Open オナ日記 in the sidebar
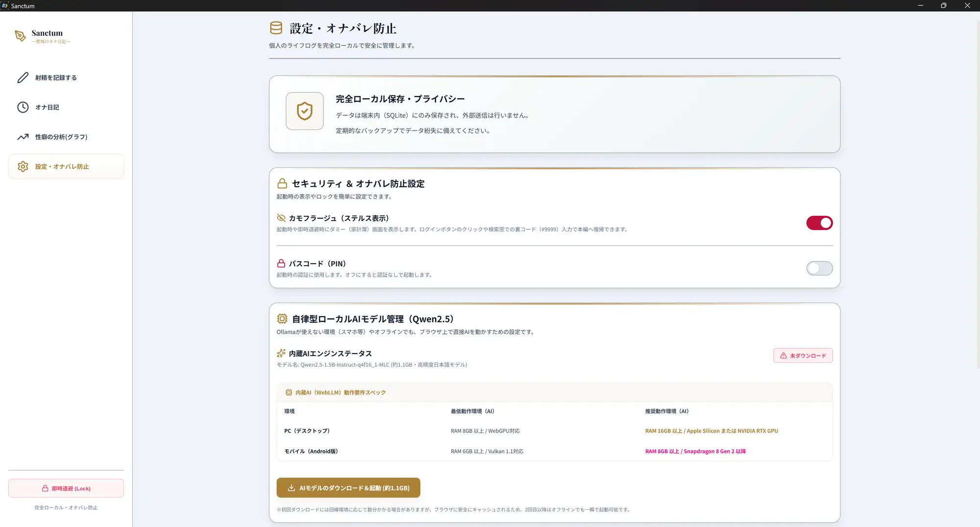980x527 pixels. point(66,107)
